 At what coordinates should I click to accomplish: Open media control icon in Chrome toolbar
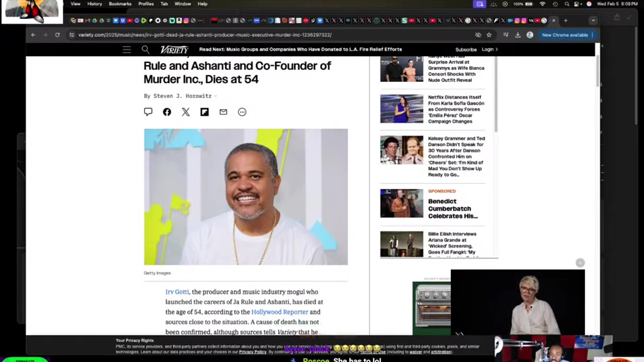click(x=506, y=35)
